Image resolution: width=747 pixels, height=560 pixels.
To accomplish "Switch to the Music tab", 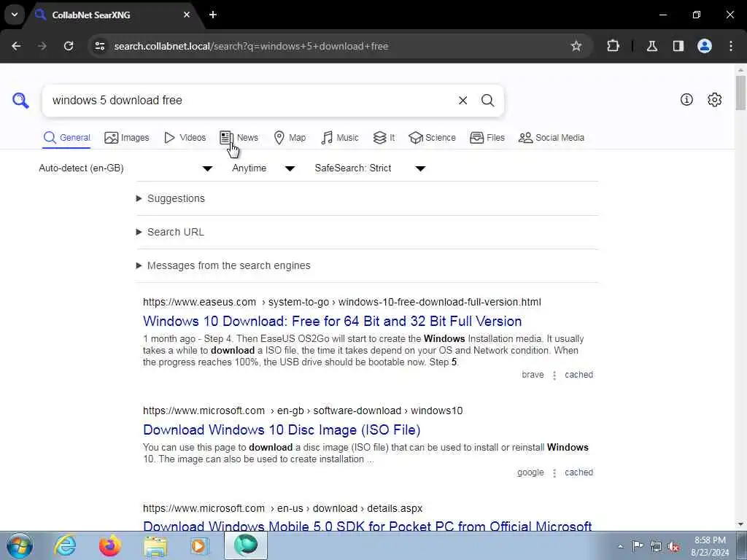I will click(x=340, y=138).
